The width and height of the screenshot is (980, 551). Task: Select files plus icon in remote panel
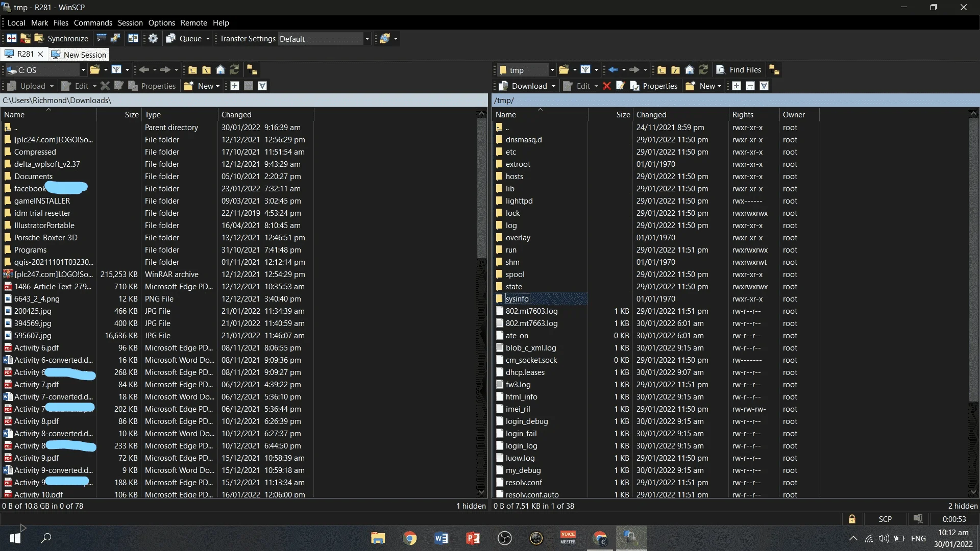click(x=737, y=86)
